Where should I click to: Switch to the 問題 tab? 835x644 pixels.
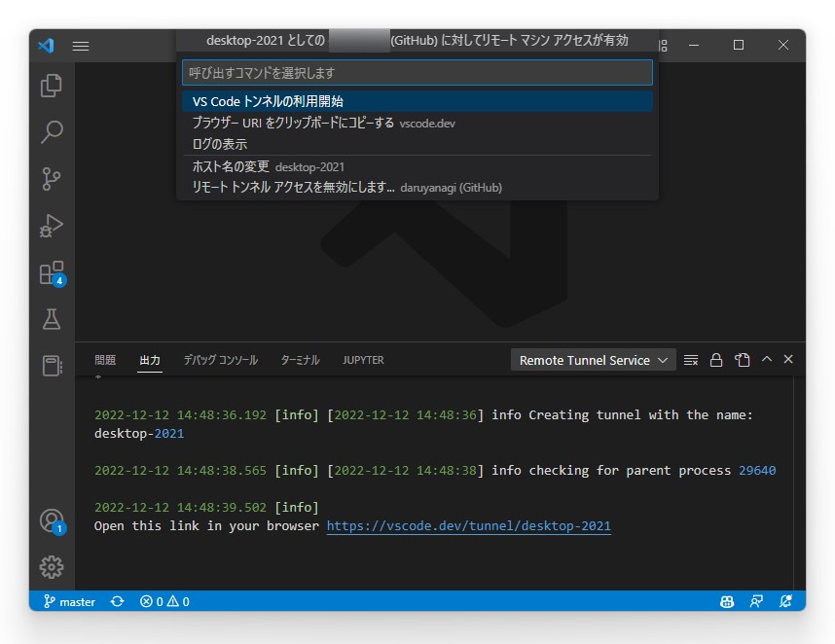click(x=105, y=360)
